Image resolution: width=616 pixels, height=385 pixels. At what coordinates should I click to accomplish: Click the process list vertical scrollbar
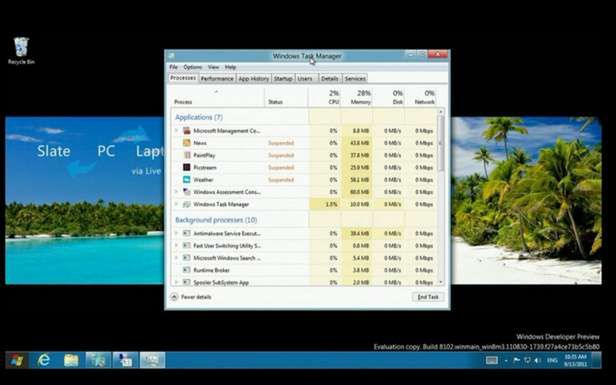tap(441, 196)
